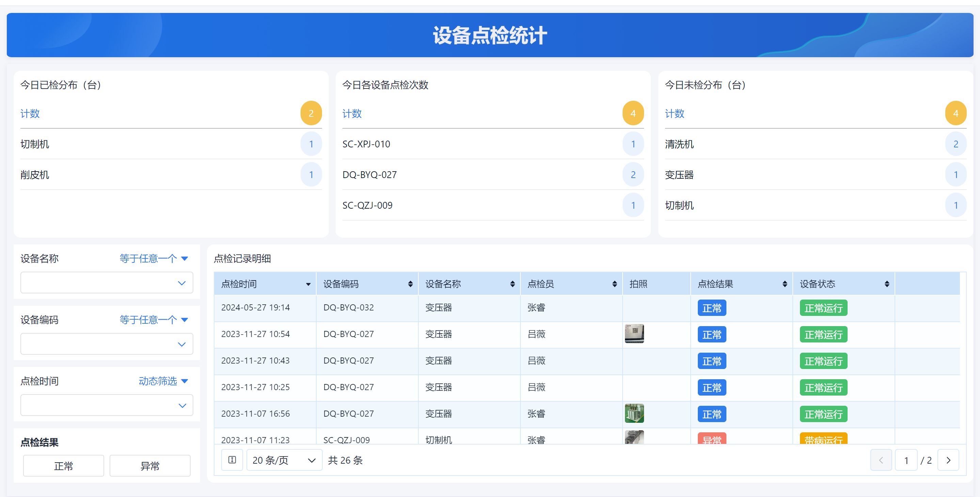Go to next page arrow
Screen dimensions: 980x497
click(x=948, y=460)
